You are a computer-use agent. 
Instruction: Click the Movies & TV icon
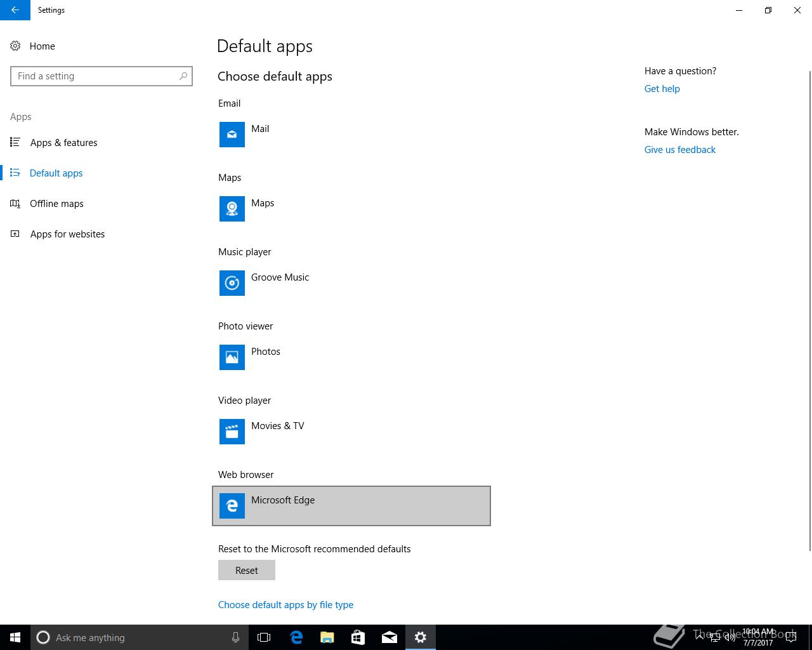click(x=232, y=432)
